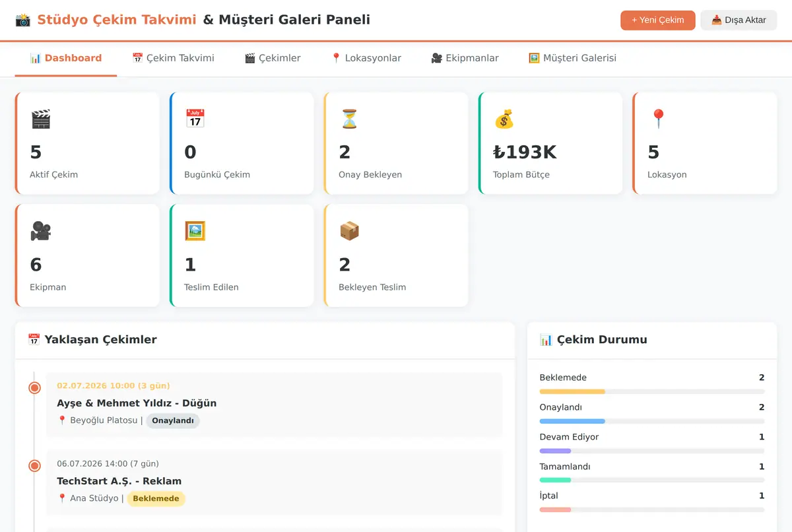This screenshot has width=792, height=532.
Task: Click the video camera icon on Ekipman card
Action: click(41, 231)
